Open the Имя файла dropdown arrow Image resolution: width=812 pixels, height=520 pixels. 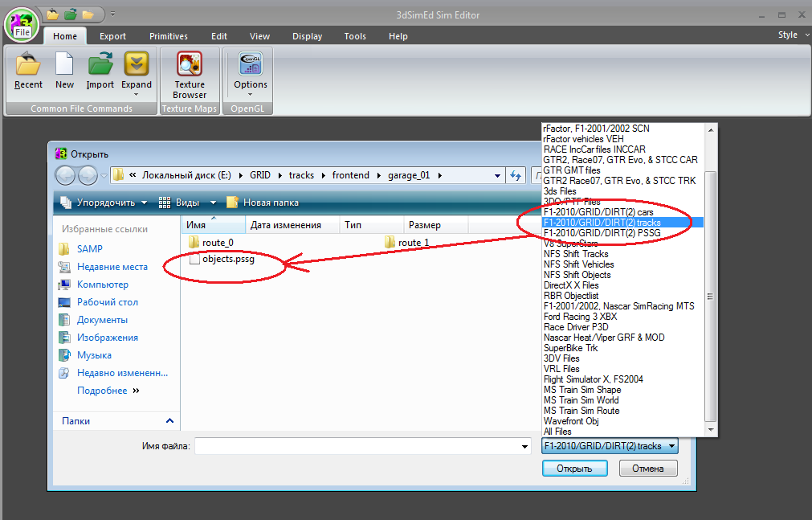coord(524,446)
